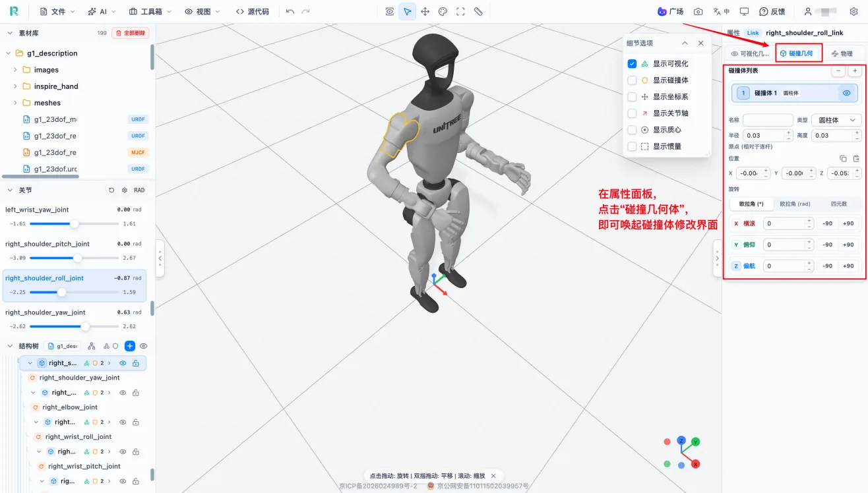This screenshot has width=868, height=493.
Task: Click the left_wrist_yaw_joint slider track
Action: 75,223
